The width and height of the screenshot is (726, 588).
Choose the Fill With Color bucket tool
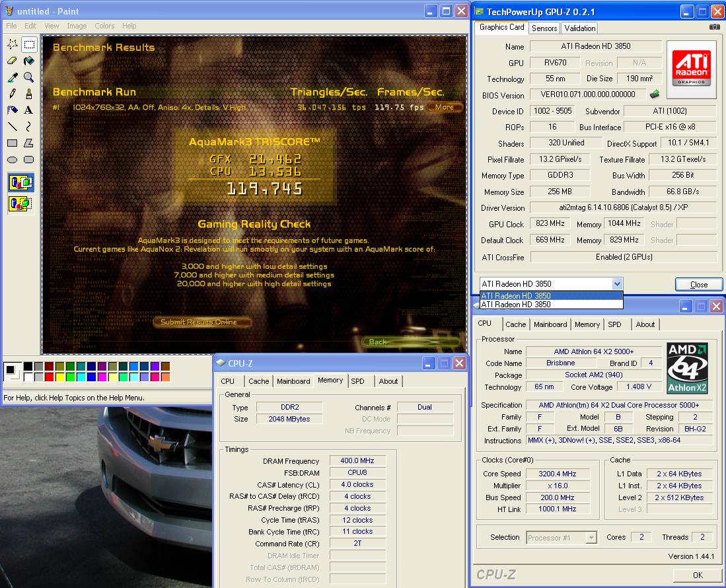tap(28, 61)
